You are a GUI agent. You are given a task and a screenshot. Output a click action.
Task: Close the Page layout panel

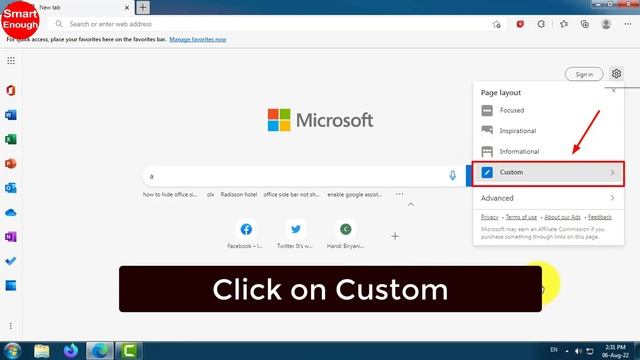(613, 91)
